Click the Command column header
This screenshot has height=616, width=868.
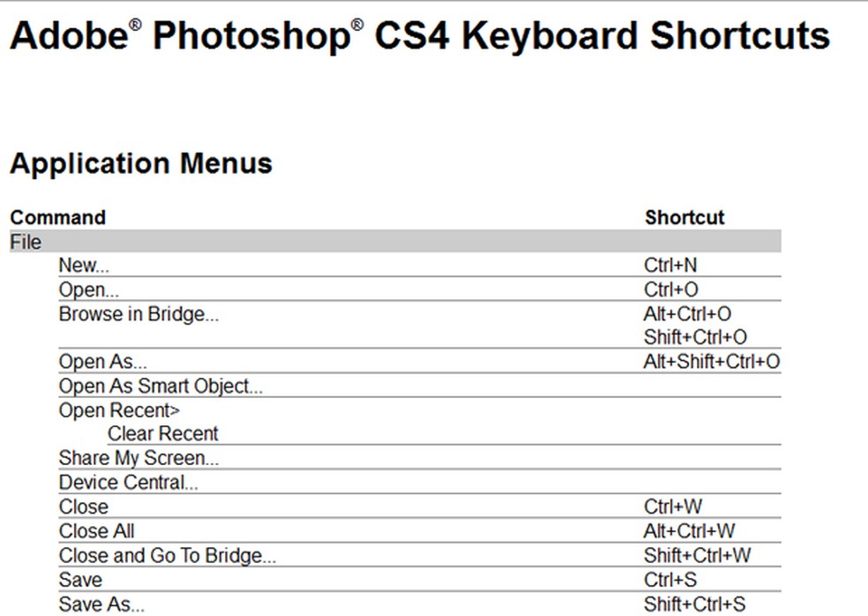point(58,218)
